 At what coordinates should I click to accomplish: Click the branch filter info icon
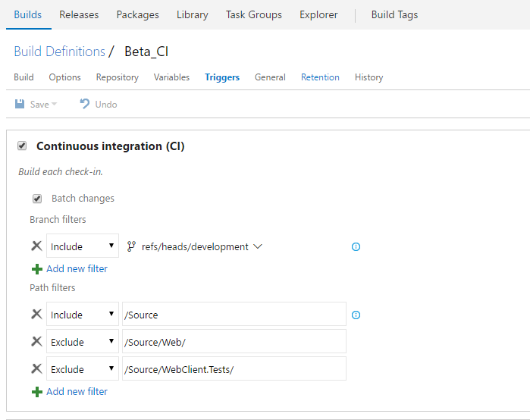click(x=356, y=246)
